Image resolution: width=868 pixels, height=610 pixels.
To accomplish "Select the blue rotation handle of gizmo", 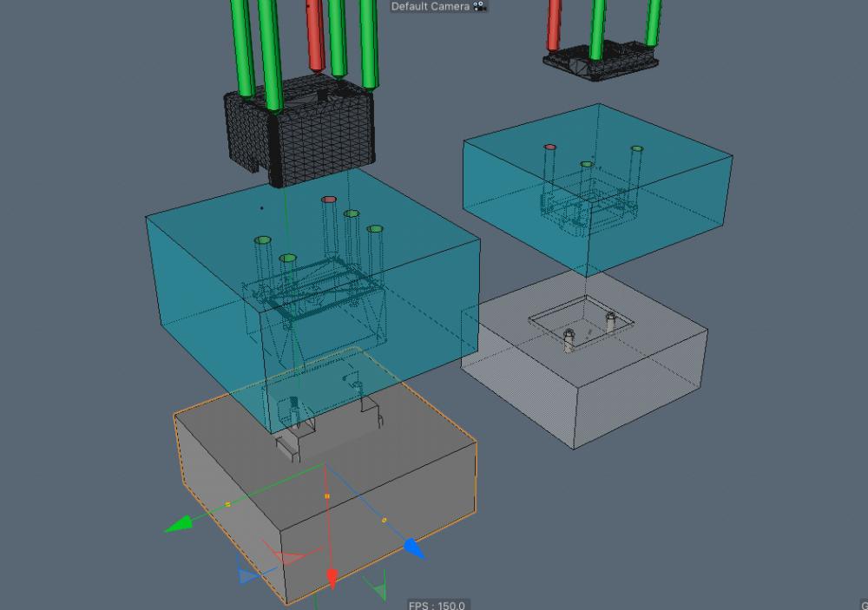I will point(248,574).
